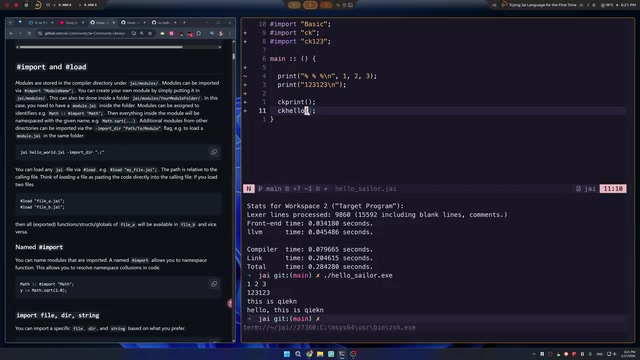Open the browser zoom magnifier icon
The image size is (640, 360).
[x=142, y=33]
